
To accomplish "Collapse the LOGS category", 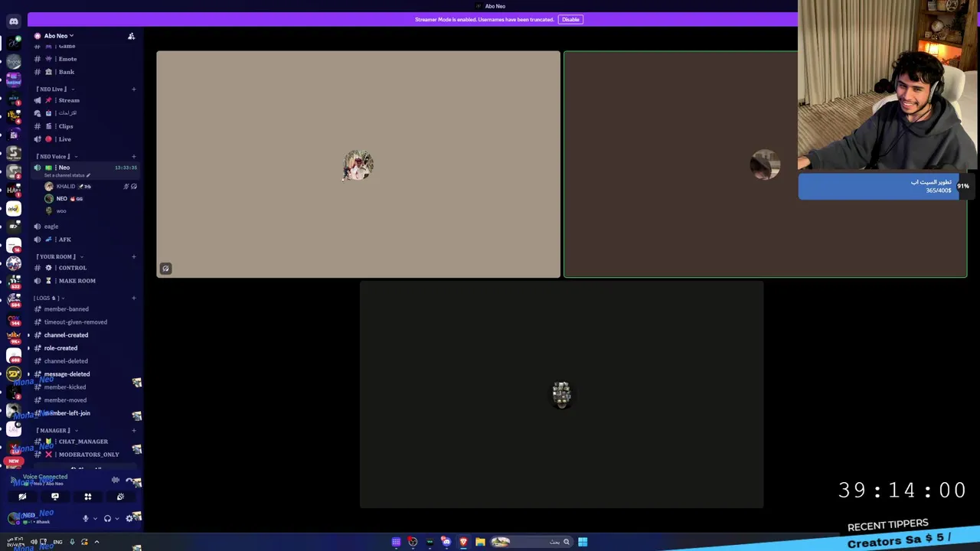I will [48, 298].
